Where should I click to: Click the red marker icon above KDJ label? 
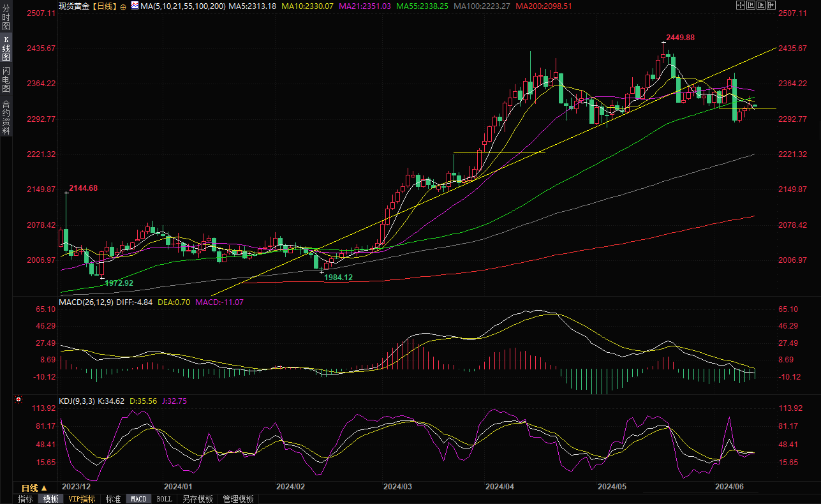click(18, 400)
